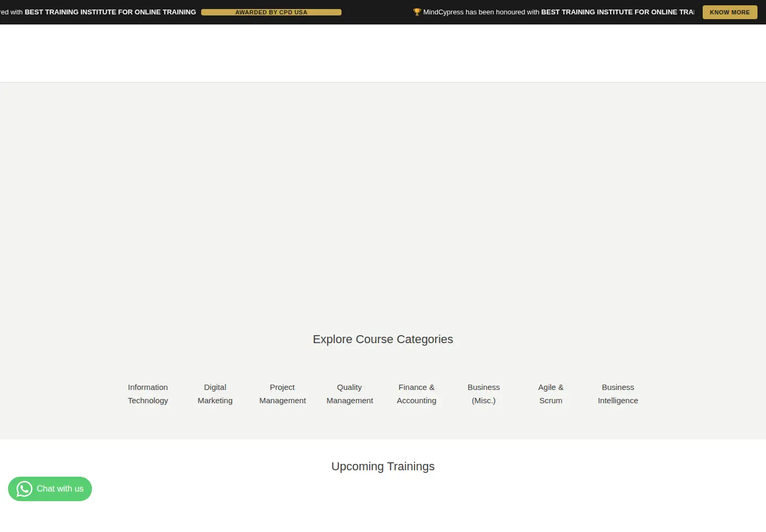Click the WhatsApp icon in chat button
This screenshot has width=766, height=532.
pos(24,489)
